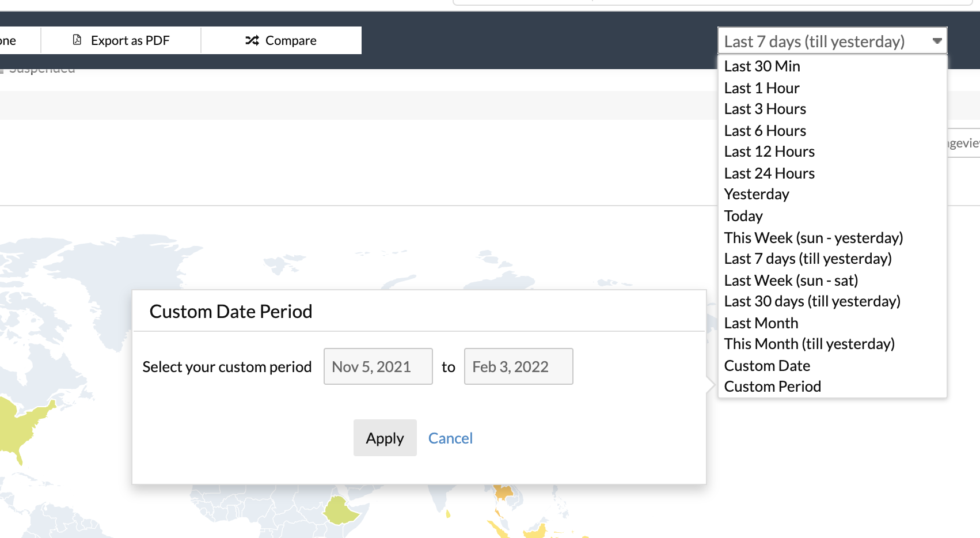Select Today from the dropdown list

743,216
